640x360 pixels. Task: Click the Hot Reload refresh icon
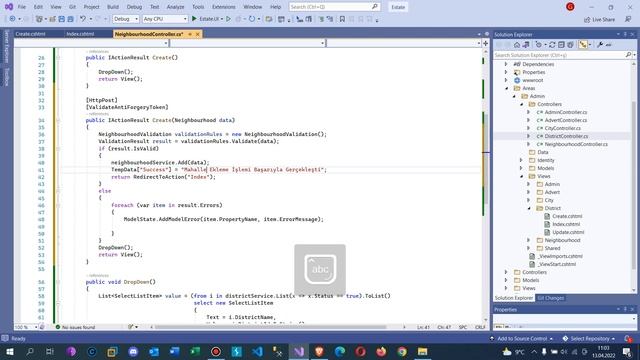tap(252, 19)
